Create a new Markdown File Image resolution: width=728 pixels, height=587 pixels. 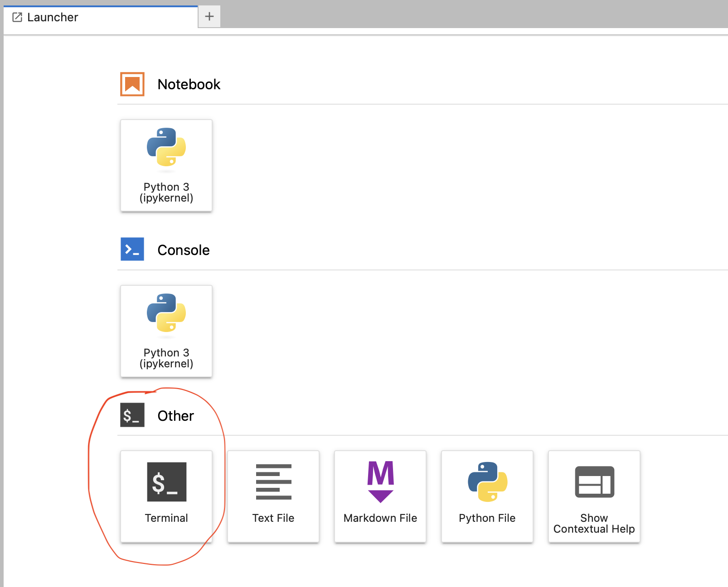[380, 496]
